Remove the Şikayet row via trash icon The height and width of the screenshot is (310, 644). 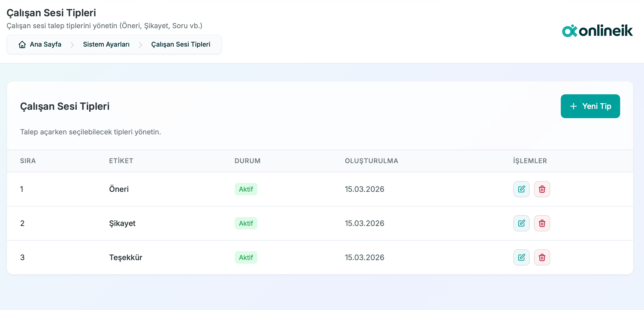542,223
